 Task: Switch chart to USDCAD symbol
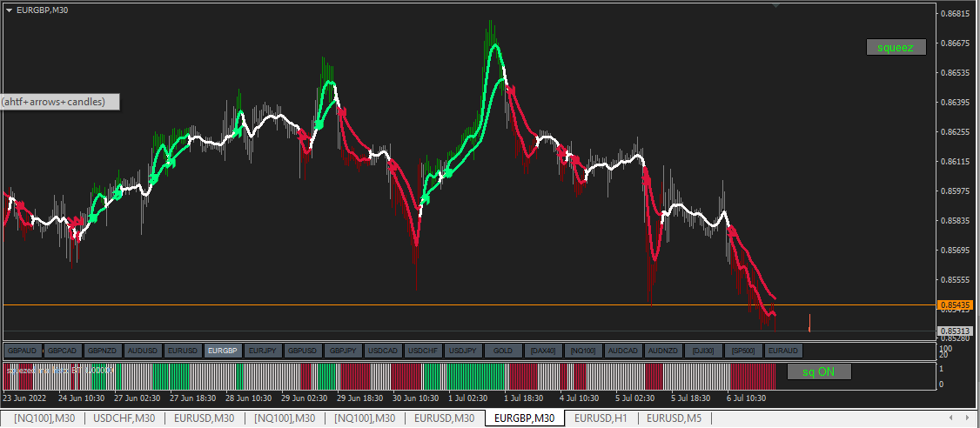click(384, 351)
